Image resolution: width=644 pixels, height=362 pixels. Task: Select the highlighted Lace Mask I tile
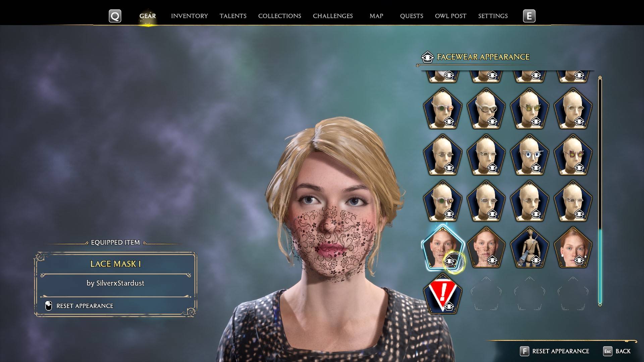(x=442, y=247)
